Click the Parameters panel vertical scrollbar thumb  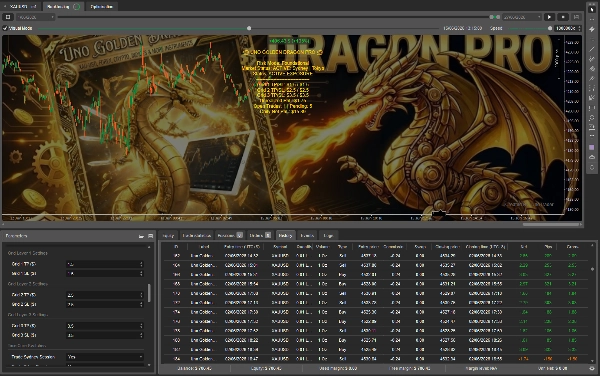point(149,293)
